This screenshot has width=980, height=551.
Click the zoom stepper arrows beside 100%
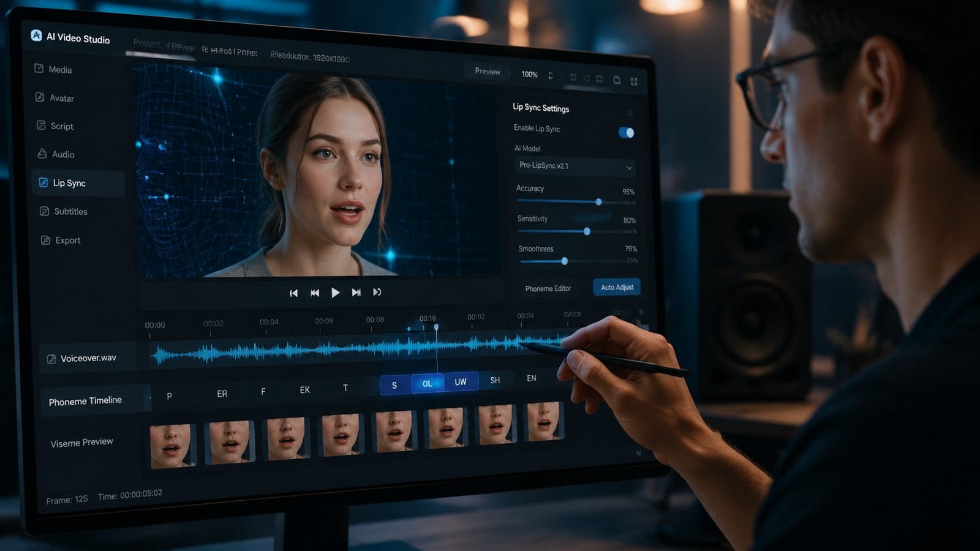pos(551,76)
